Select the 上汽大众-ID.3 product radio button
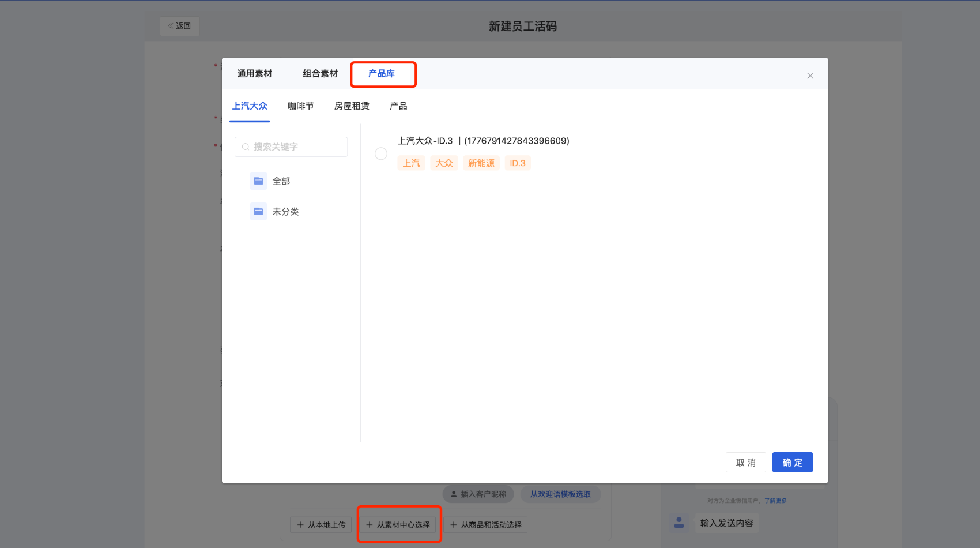This screenshot has height=548, width=980. coord(381,153)
